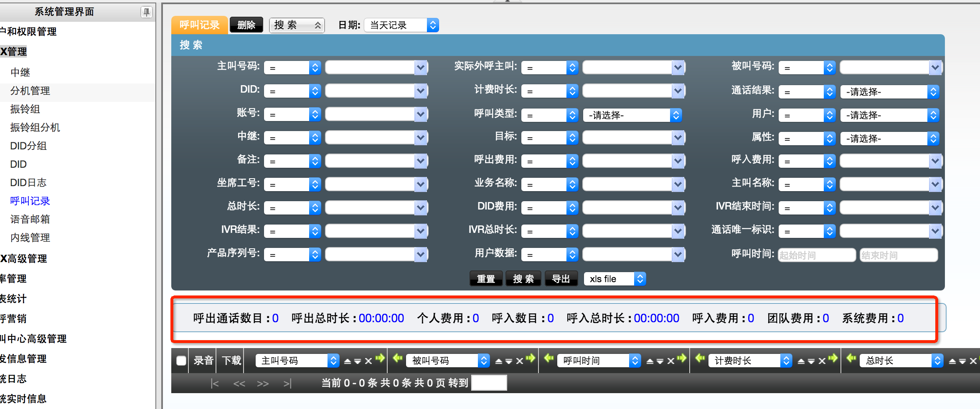Click the 重置 button
The image size is (980, 409).
(486, 279)
